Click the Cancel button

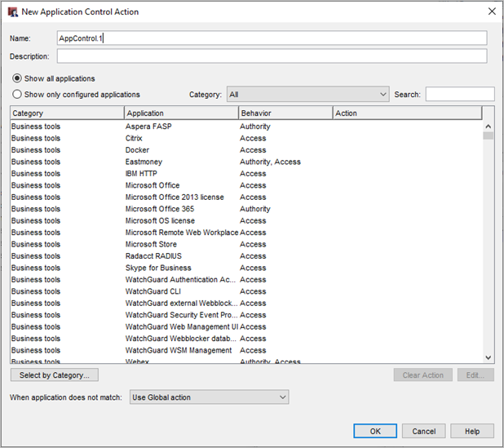(424, 431)
